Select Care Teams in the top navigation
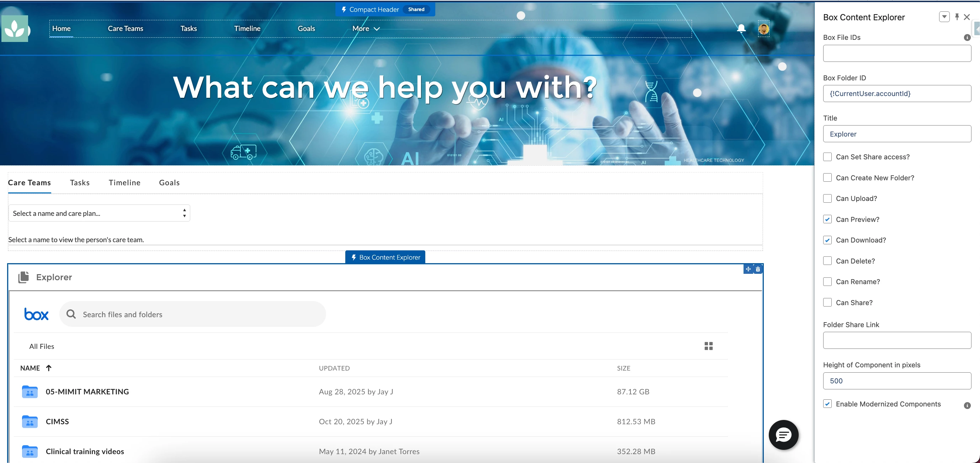 coord(125,28)
